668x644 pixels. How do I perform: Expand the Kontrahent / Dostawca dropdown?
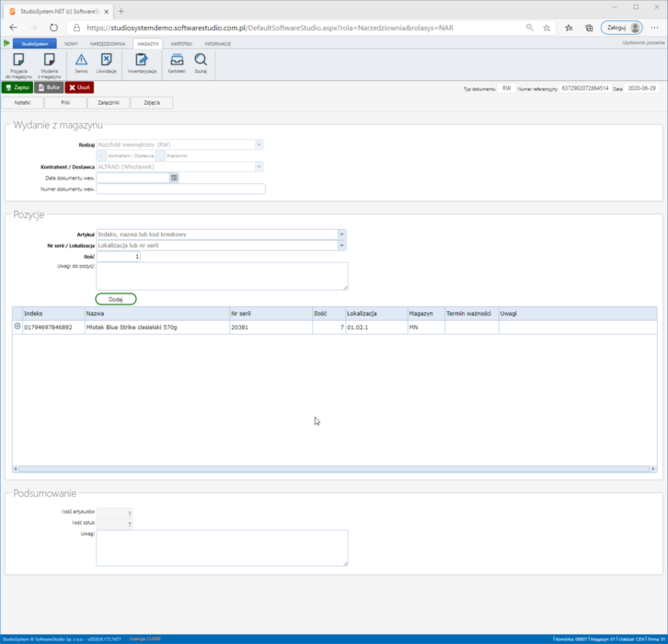coord(259,167)
